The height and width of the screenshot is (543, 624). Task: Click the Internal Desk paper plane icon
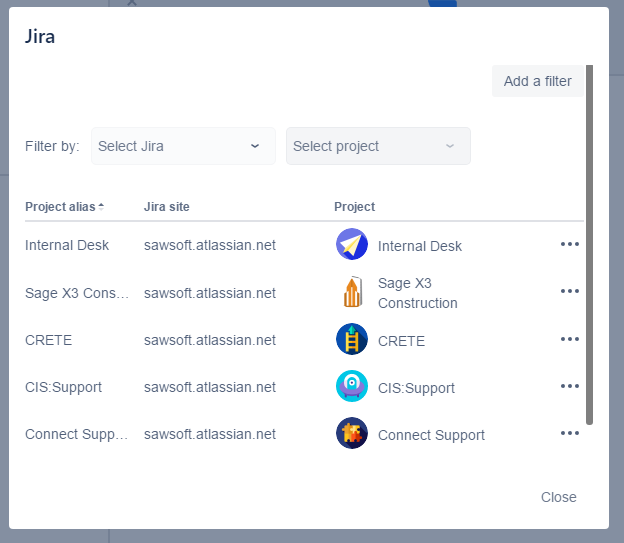tap(352, 244)
